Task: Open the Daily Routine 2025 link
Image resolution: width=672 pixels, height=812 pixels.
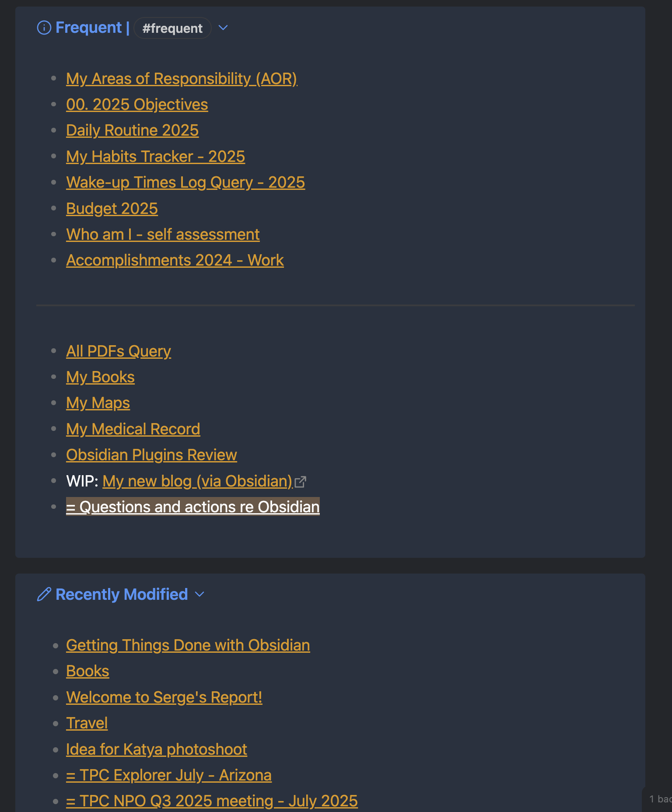Action: 133,130
